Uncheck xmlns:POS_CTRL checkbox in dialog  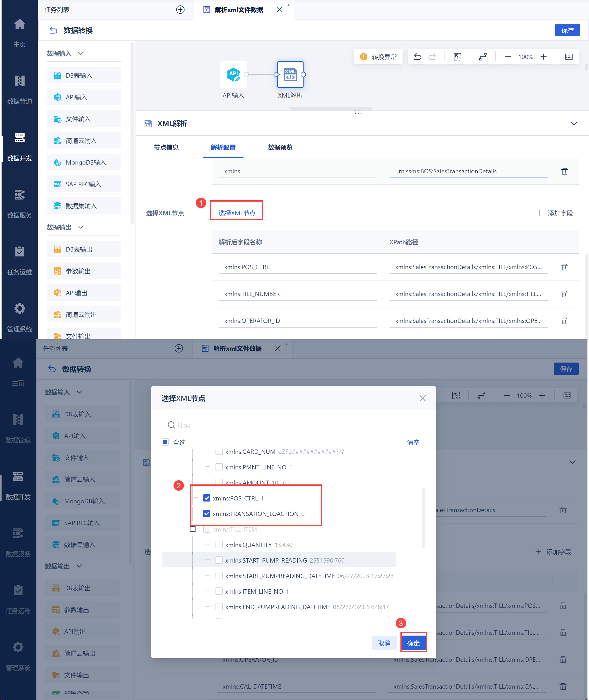click(207, 498)
